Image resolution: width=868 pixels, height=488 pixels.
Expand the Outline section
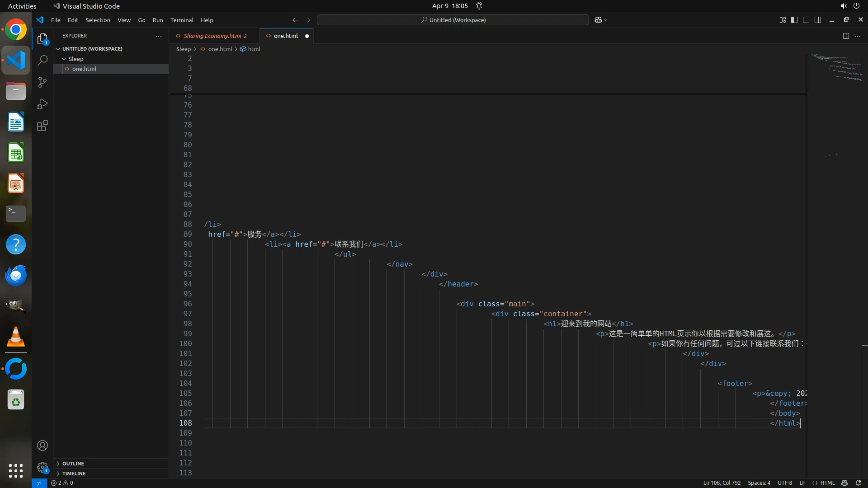(73, 464)
